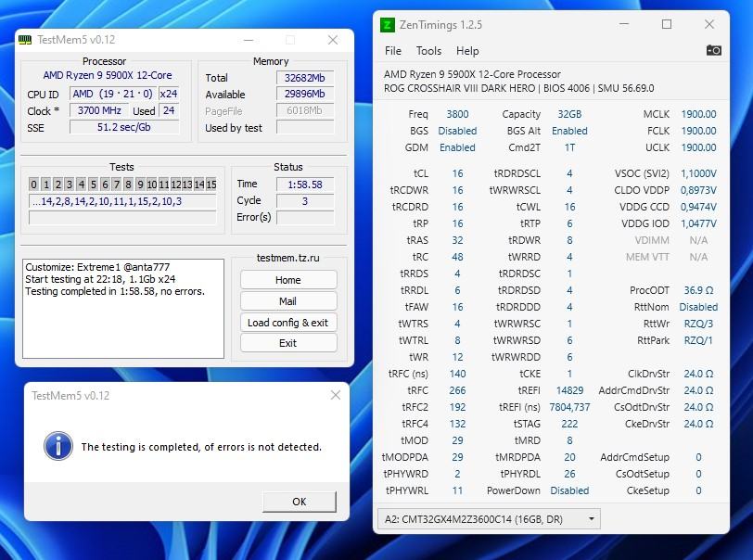Click the tRFC value 266
Screen dimensions: 753x560
457,390
